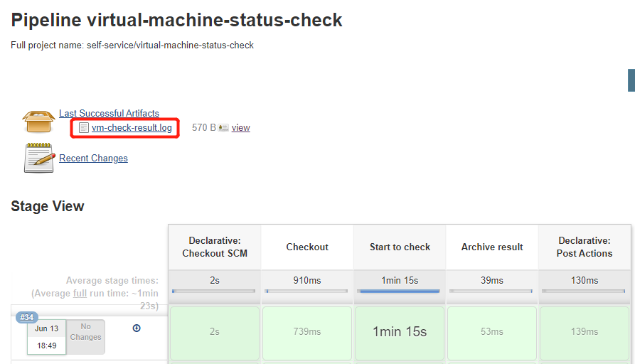Select the 1min 15s Start to check cell
This screenshot has width=635, height=364.
pyautogui.click(x=400, y=331)
